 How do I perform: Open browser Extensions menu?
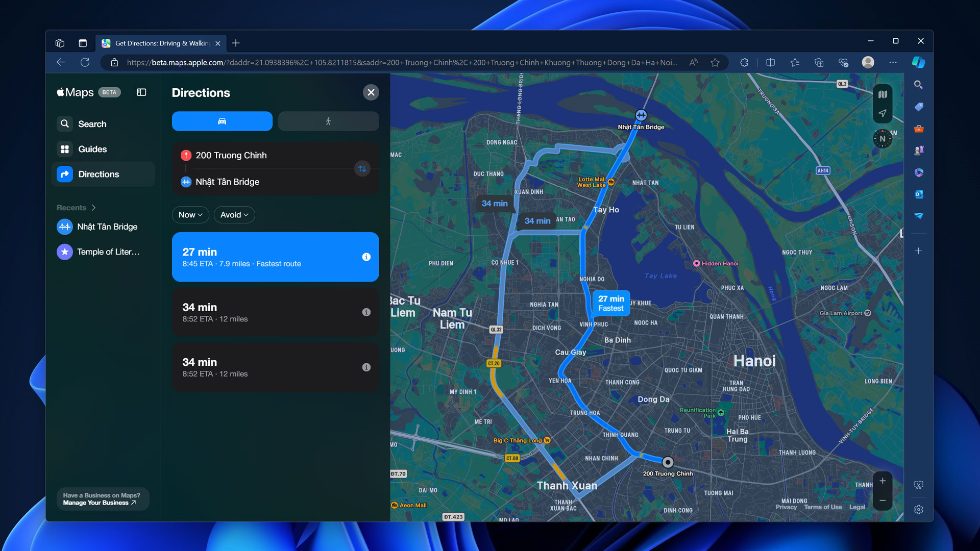coord(744,62)
